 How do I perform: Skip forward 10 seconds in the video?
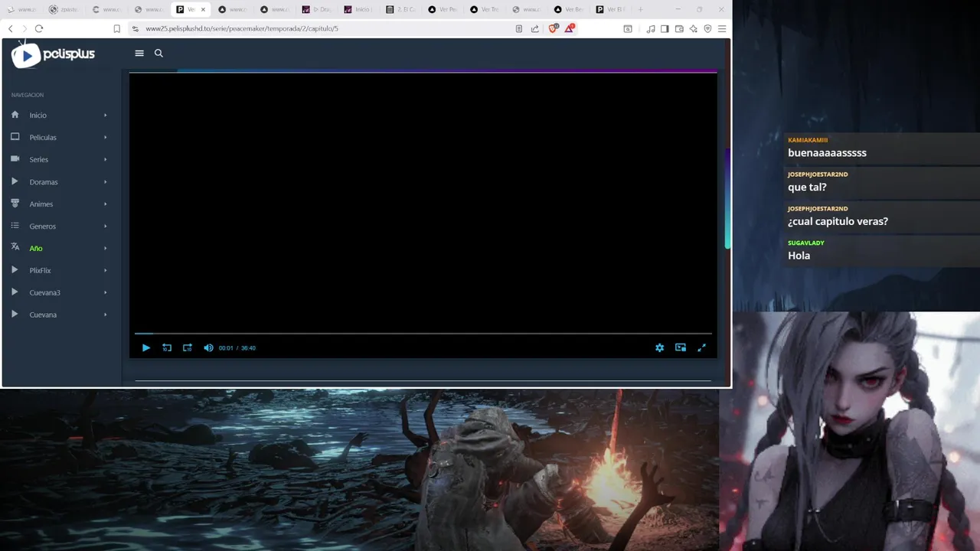[x=188, y=347]
